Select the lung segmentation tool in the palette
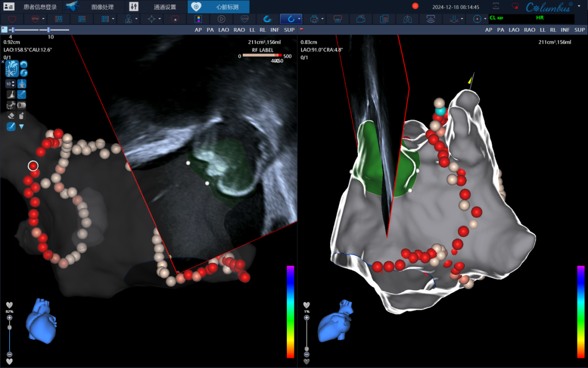The image size is (588, 368). [22, 84]
